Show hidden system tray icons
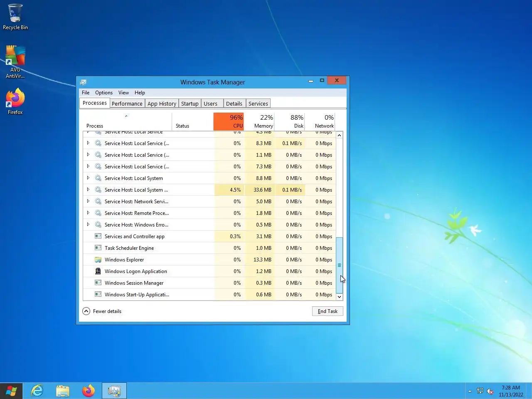The height and width of the screenshot is (399, 532). pos(470,391)
